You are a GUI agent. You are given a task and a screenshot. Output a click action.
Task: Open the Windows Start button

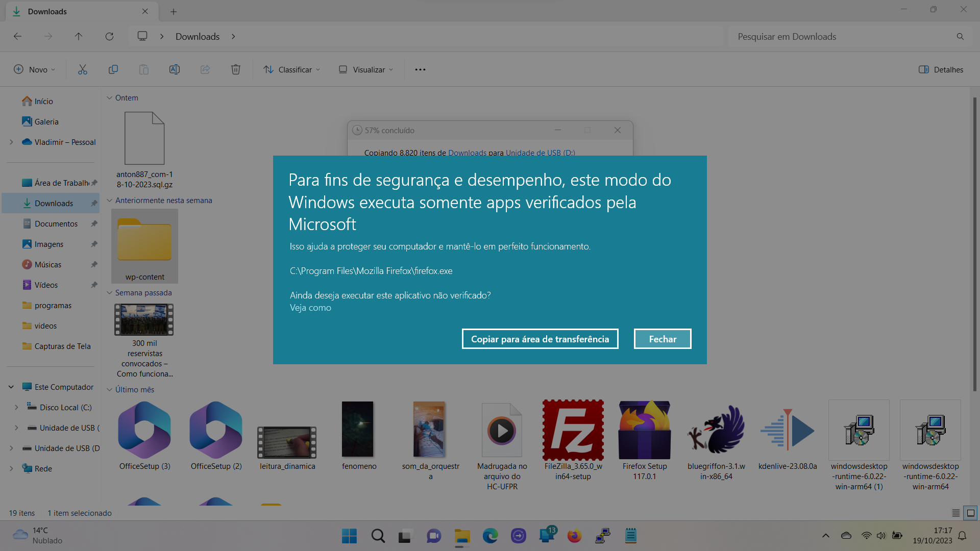click(349, 536)
